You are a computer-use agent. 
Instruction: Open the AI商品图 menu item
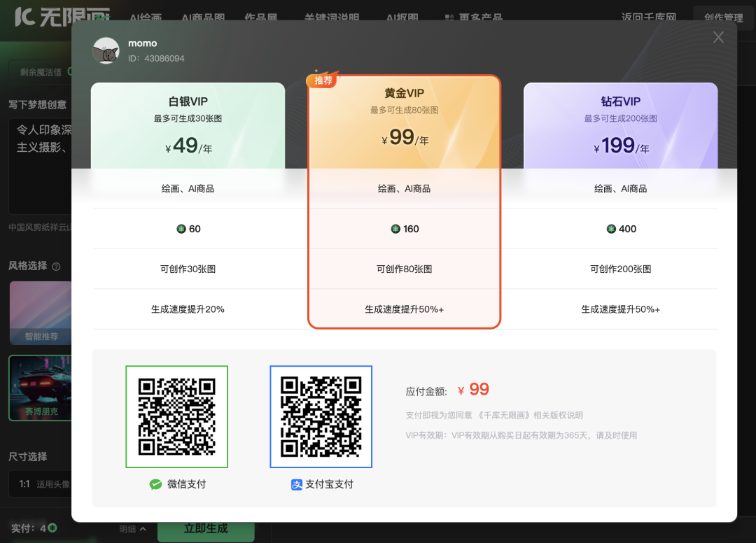click(x=202, y=17)
